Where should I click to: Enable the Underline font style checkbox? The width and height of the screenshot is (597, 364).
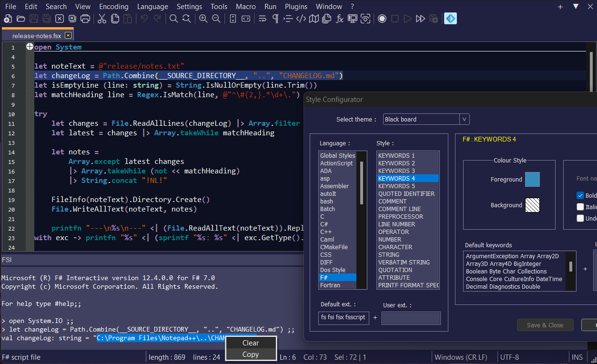point(580,218)
